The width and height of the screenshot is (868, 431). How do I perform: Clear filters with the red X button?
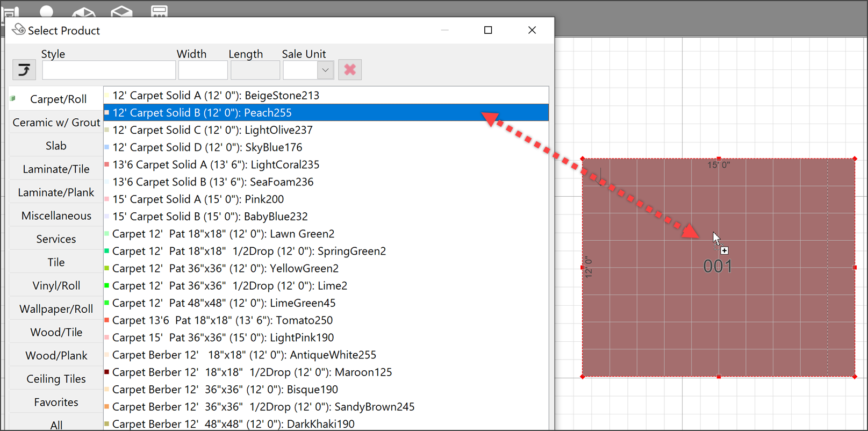[350, 70]
